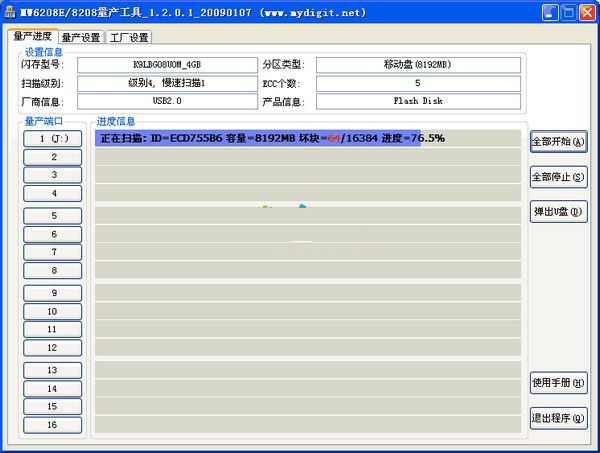Click the 闪存型号 field K9LBG08U0M_4GB
Viewport: 600px width, 453px height.
coord(167,65)
